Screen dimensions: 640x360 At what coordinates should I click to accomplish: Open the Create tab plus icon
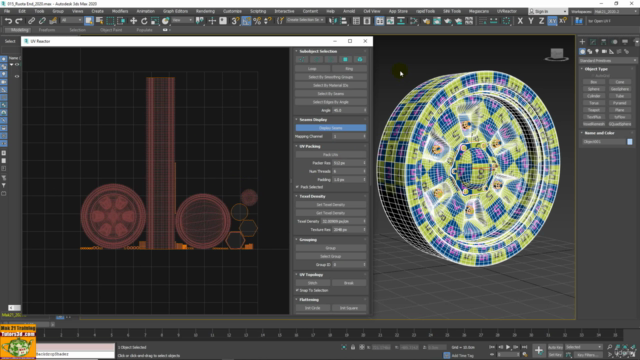pyautogui.click(x=582, y=42)
